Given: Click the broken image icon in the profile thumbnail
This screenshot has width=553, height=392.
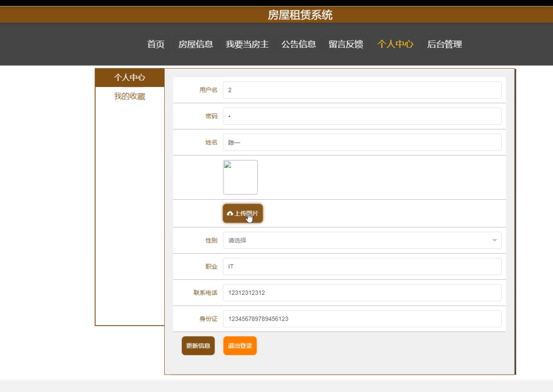Looking at the screenshot, I should click(228, 165).
